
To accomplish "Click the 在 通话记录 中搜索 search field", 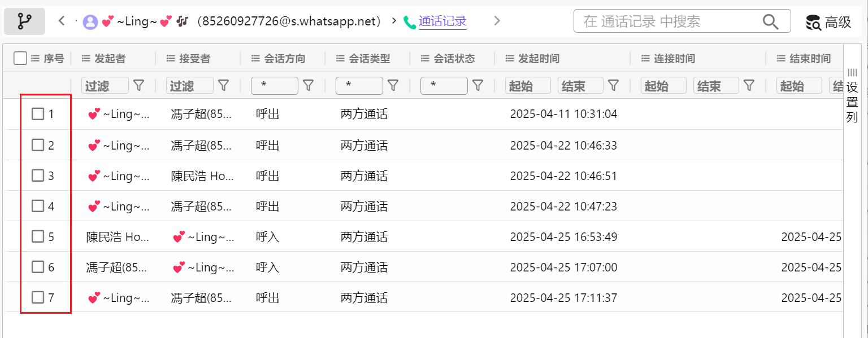I will [x=667, y=21].
